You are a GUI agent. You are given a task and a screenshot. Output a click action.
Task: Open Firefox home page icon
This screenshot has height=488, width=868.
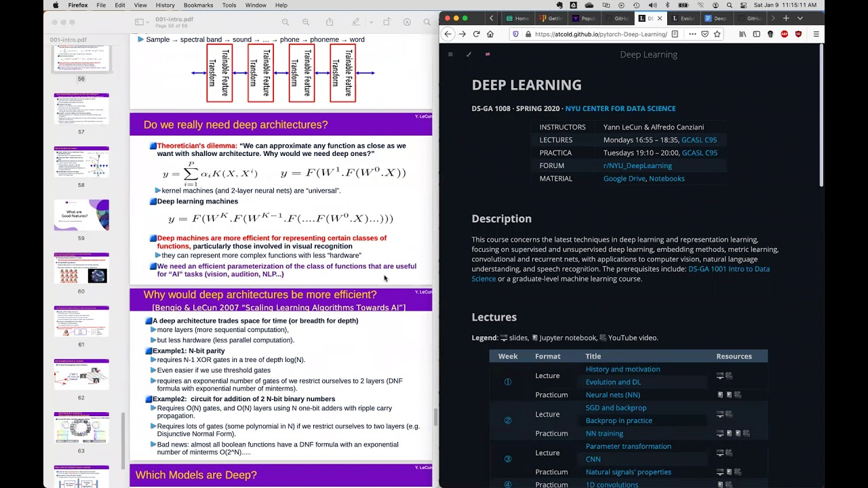(490, 34)
